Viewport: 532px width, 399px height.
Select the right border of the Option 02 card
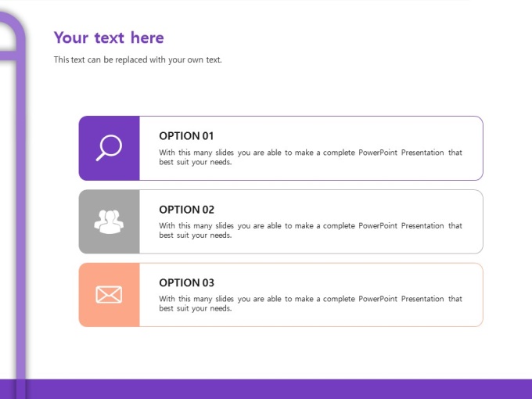(x=483, y=221)
